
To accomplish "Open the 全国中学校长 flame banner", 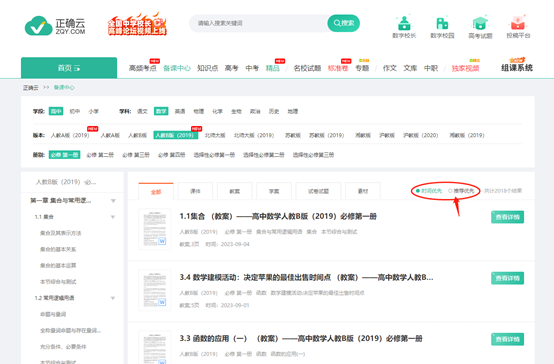I will click(137, 25).
